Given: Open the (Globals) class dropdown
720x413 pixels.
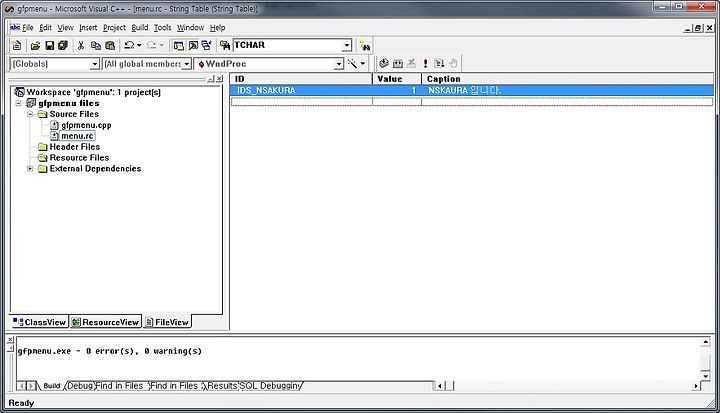Looking at the screenshot, I should 94,64.
